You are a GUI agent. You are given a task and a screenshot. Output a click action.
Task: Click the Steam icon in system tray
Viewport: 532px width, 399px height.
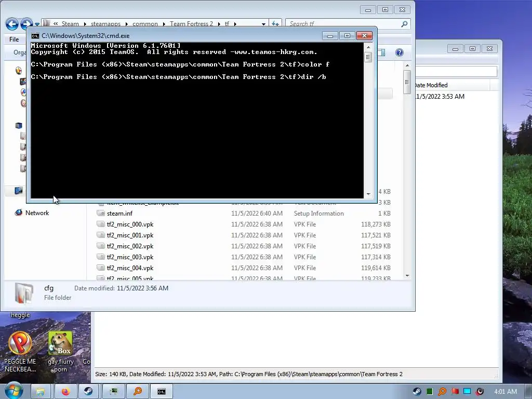pos(417,392)
